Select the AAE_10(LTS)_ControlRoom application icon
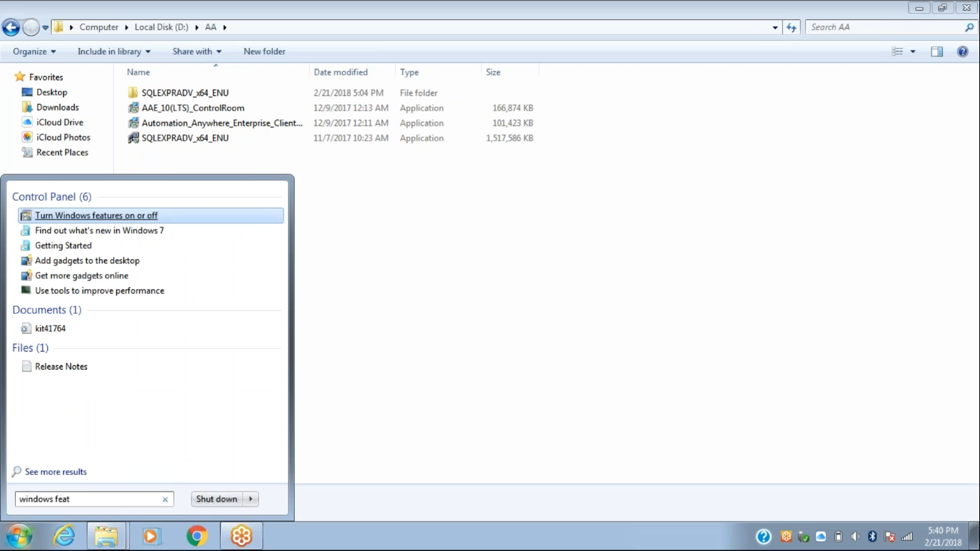 (x=133, y=108)
